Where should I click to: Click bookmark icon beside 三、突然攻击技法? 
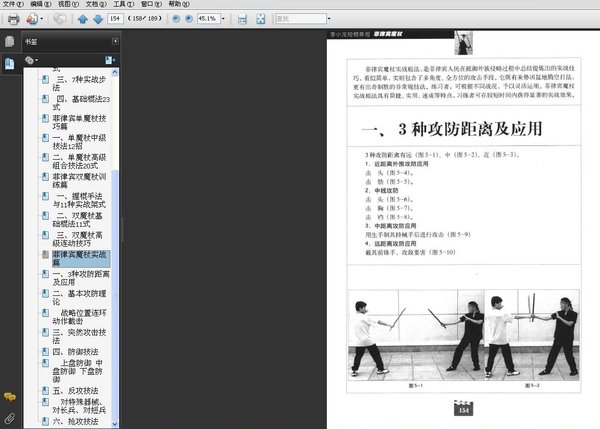click(45, 332)
